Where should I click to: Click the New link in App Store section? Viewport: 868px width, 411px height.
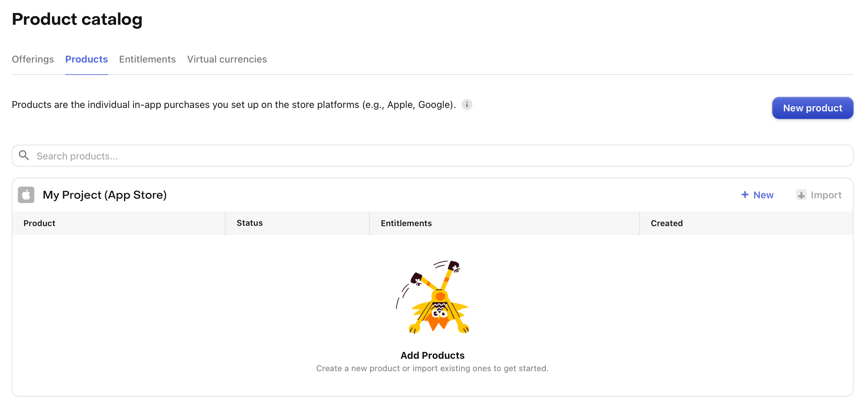tap(763, 195)
